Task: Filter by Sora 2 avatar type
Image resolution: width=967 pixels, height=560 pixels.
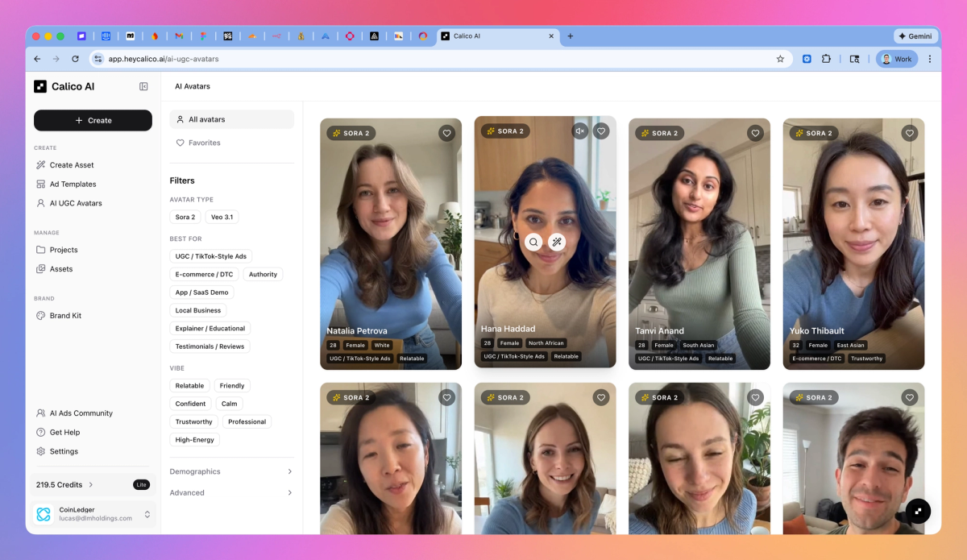Action: point(185,218)
